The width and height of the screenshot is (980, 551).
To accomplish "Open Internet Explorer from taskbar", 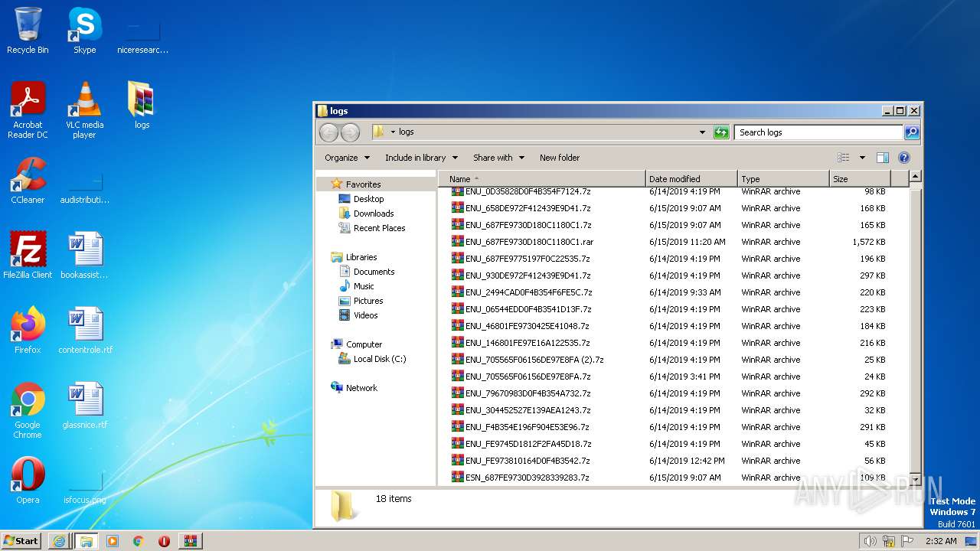I will tap(59, 541).
